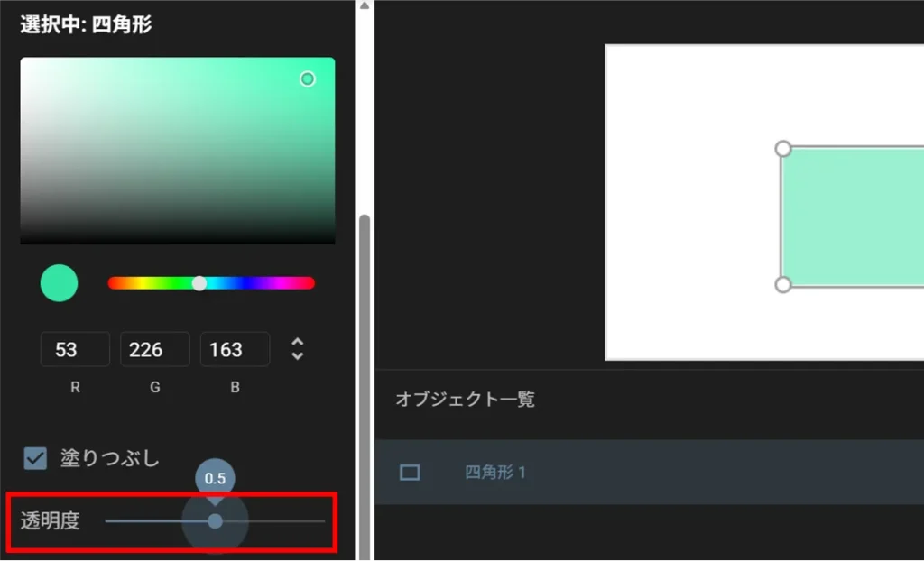Click the rectangle's bottom-left resize handle
Image resolution: width=924 pixels, height=561 pixels.
[x=783, y=285]
